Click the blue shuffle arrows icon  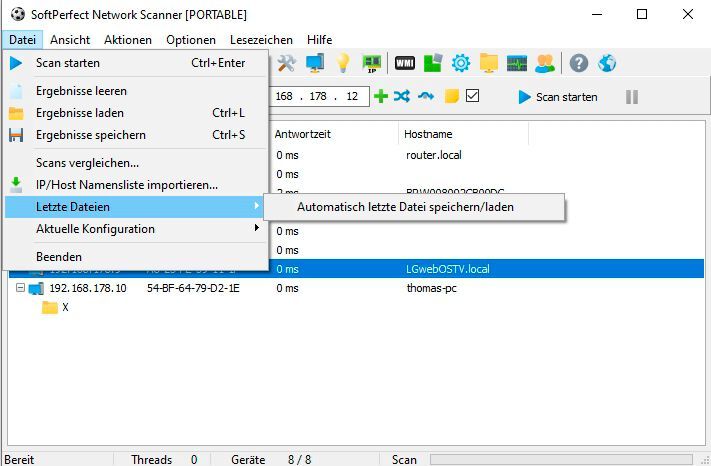pyautogui.click(x=402, y=96)
